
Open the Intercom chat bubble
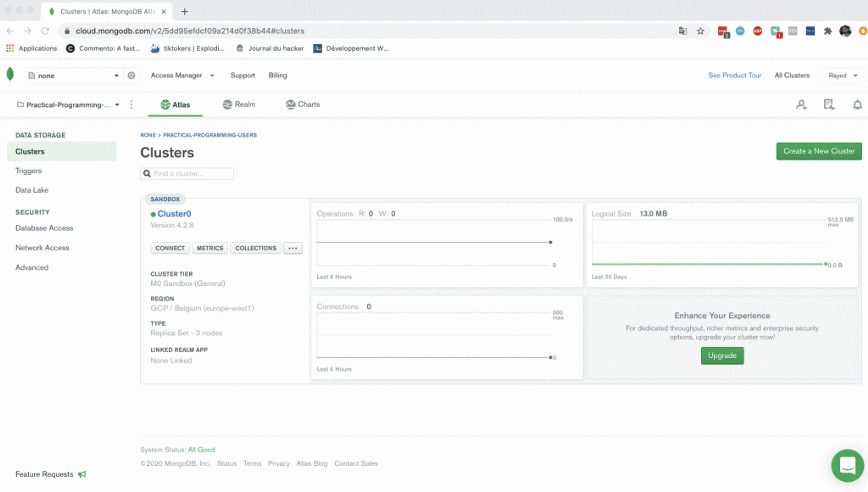pyautogui.click(x=847, y=466)
